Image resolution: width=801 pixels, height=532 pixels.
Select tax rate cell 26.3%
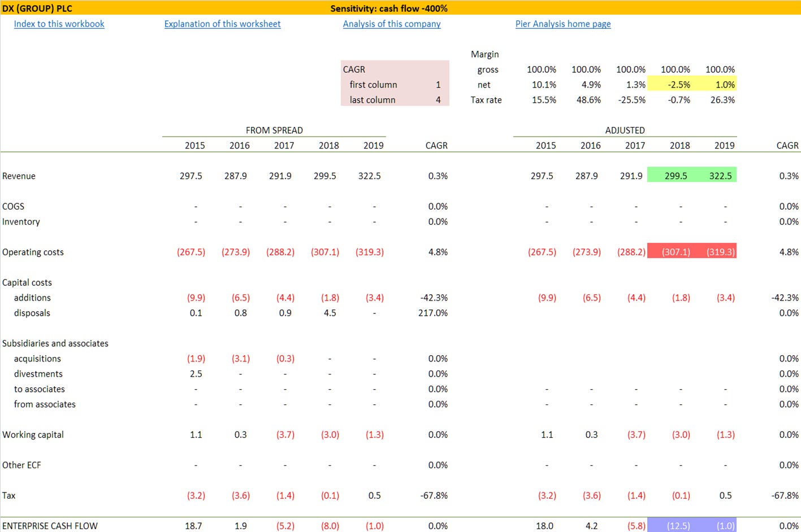pyautogui.click(x=722, y=100)
